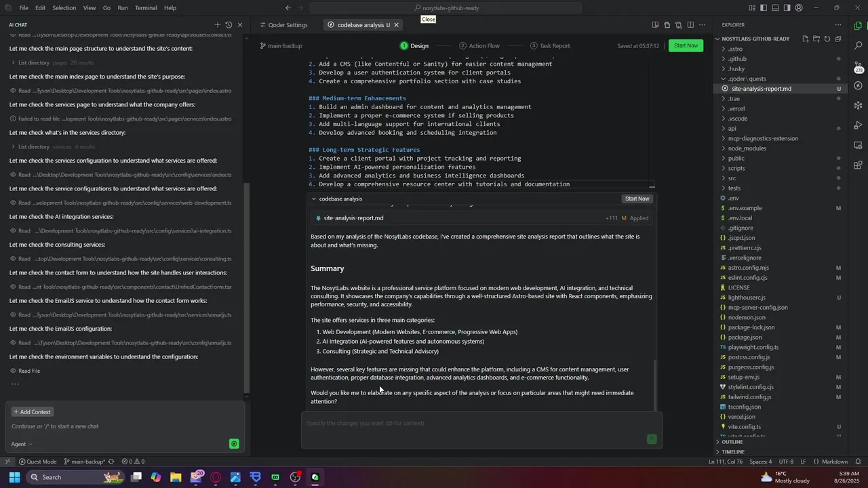Screen dimensions: 868x488
Task: Click the taskbar Search box
Action: (x=76, y=477)
